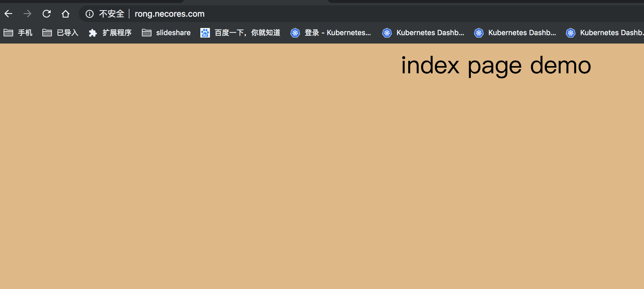View site info next to 不安全

pyautogui.click(x=89, y=14)
